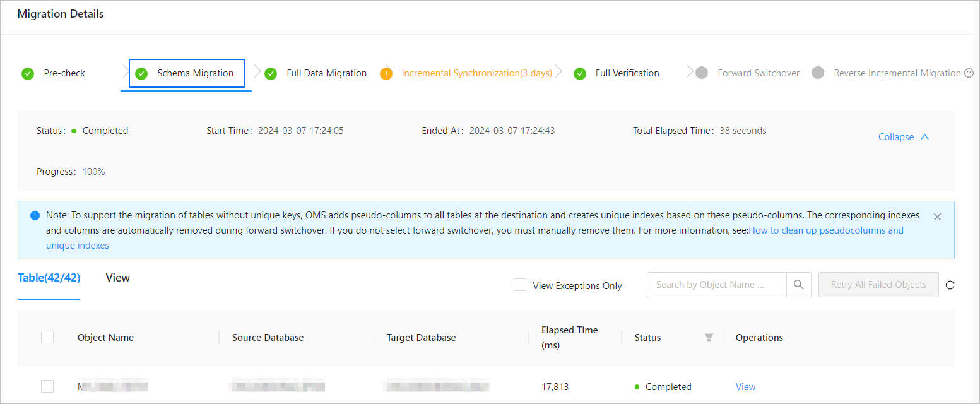Focus the Search by Object Name field
The height and width of the screenshot is (404, 980).
point(717,285)
